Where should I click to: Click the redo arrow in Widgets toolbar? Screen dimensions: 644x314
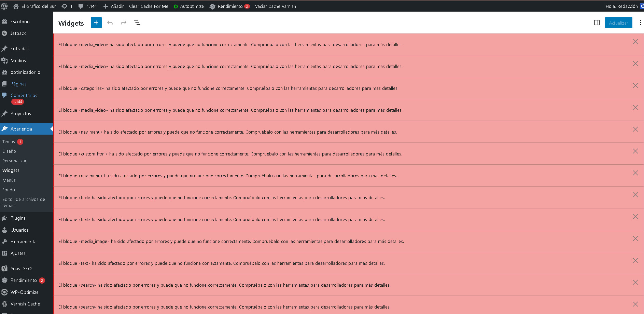[x=124, y=23]
